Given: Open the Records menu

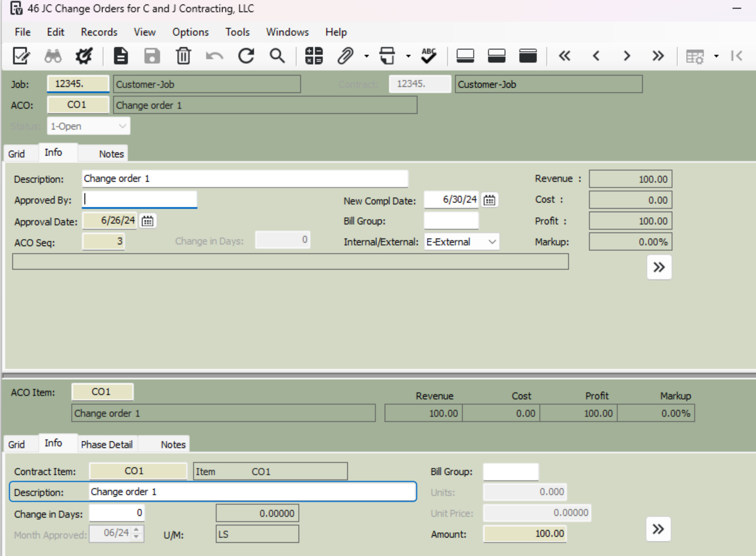Looking at the screenshot, I should [x=99, y=32].
